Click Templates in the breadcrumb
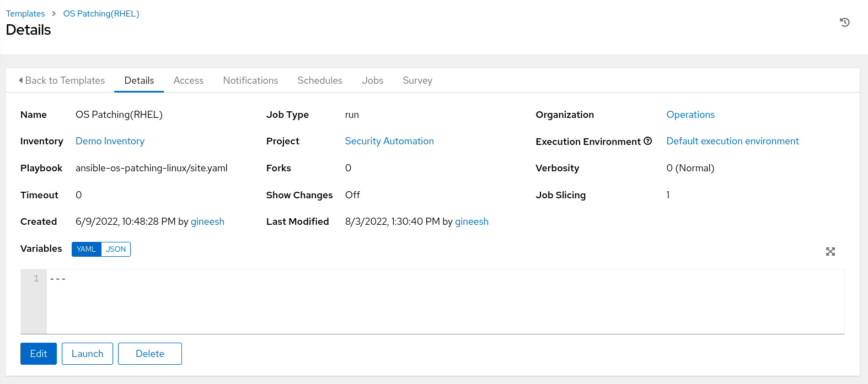This screenshot has height=384, width=868. (x=25, y=14)
